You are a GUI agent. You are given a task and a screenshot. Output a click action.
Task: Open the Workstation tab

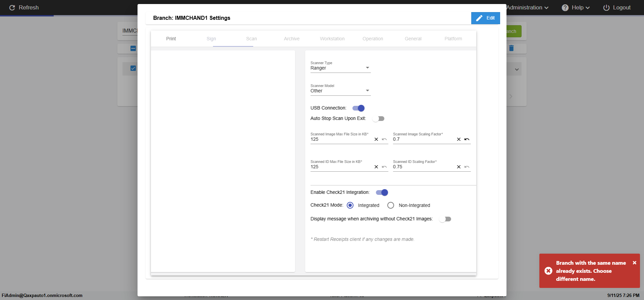click(x=332, y=39)
